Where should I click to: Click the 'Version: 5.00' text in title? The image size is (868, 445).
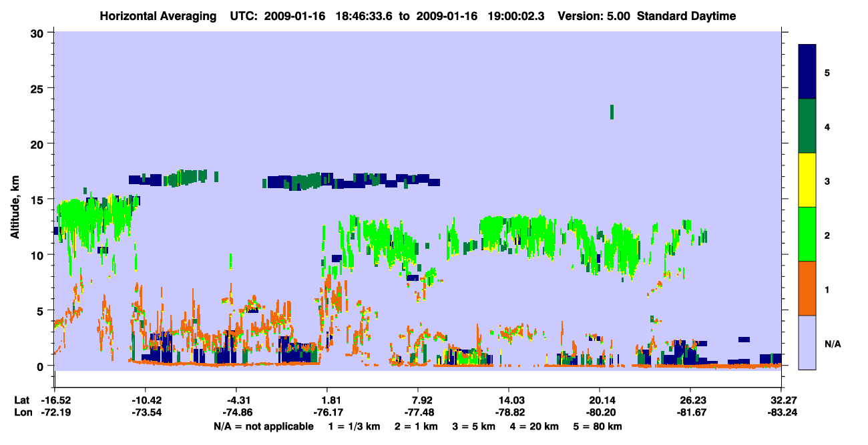click(595, 16)
